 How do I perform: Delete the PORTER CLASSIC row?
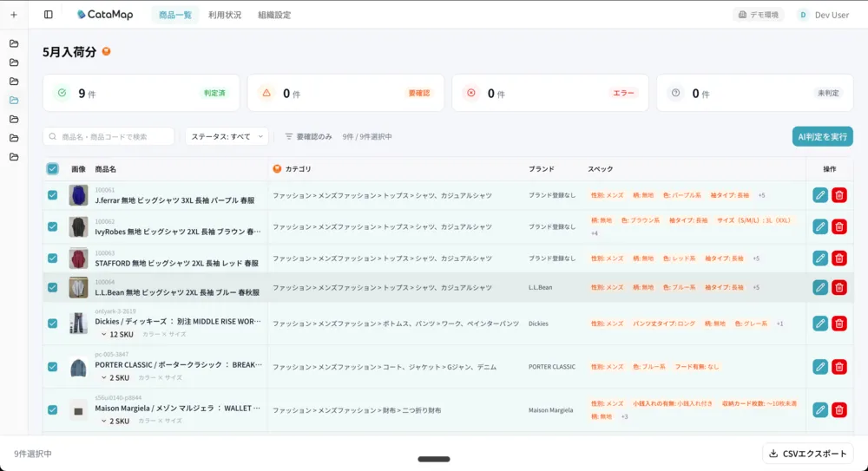(839, 366)
